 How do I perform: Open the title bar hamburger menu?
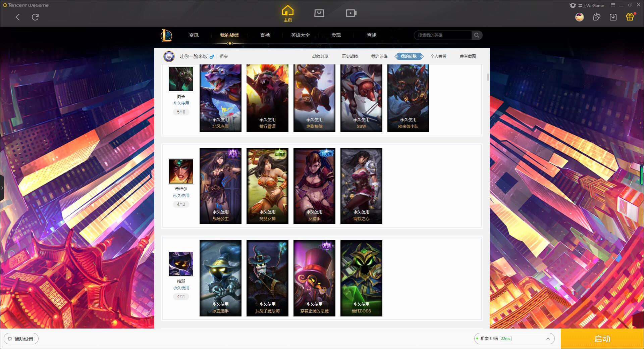coord(613,5)
